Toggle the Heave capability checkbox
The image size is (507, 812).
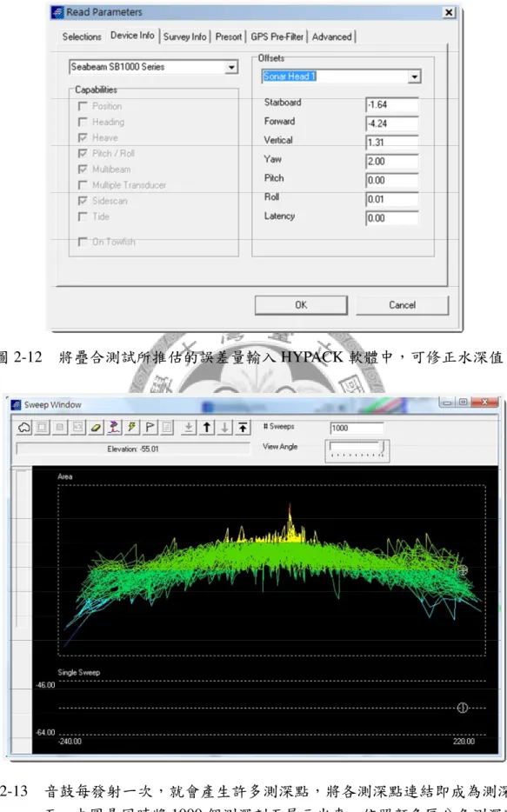tap(83, 137)
